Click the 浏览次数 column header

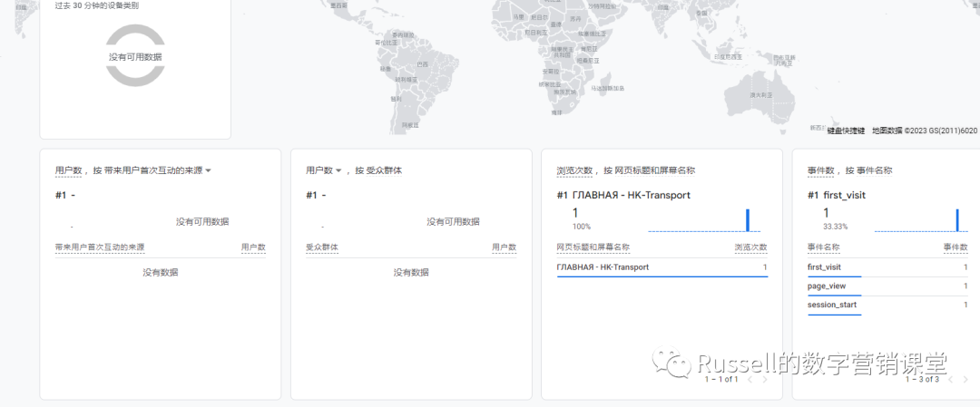(x=750, y=247)
